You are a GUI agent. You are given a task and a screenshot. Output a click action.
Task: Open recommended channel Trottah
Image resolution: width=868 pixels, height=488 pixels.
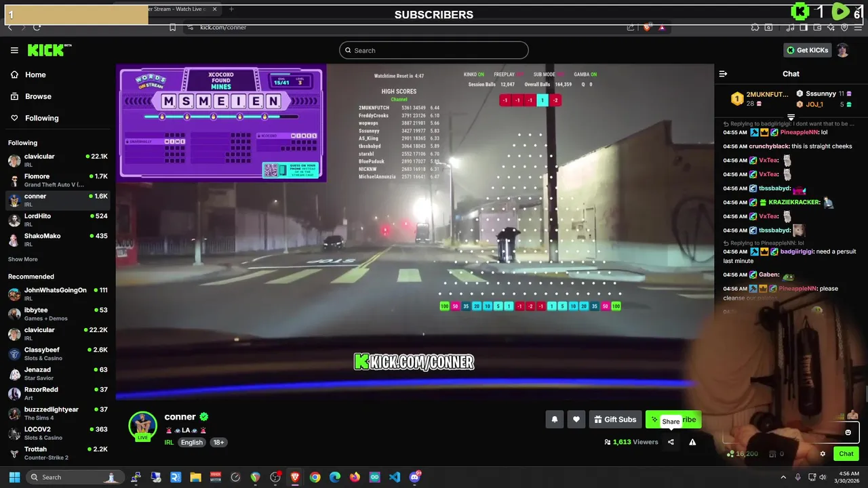tap(58, 453)
